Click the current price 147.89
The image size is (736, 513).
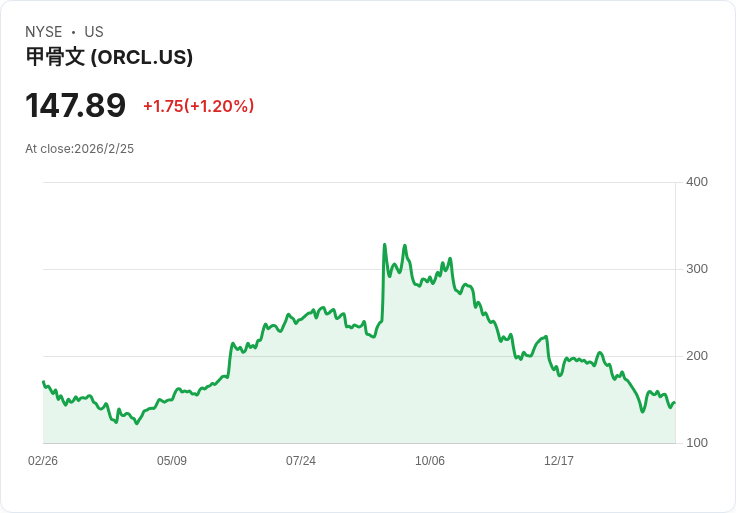(76, 105)
